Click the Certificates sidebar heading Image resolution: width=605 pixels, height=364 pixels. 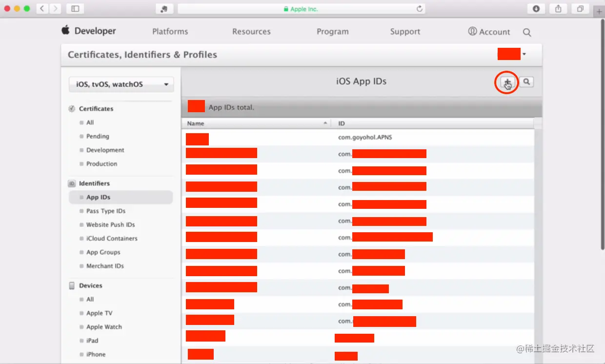click(x=96, y=109)
